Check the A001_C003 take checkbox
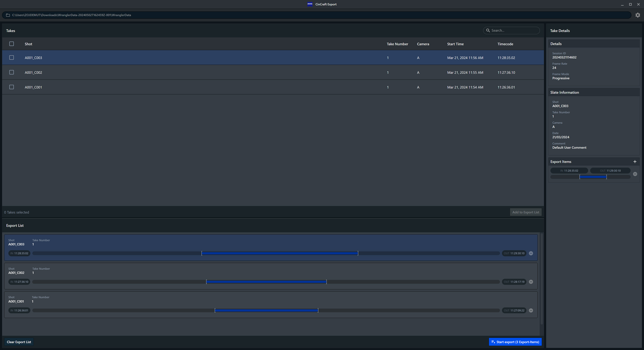 (x=12, y=58)
